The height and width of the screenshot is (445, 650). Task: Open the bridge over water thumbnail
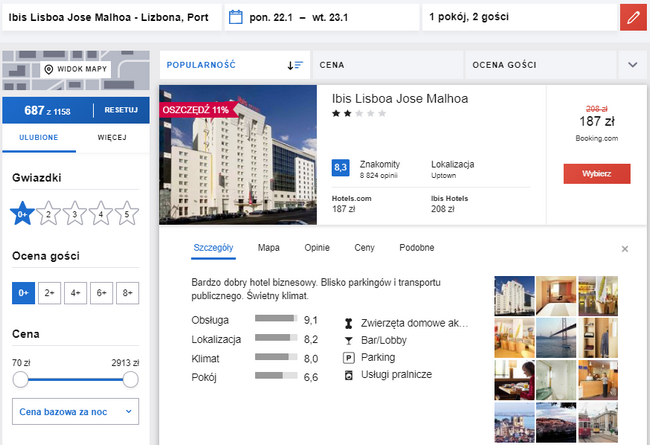pos(556,338)
